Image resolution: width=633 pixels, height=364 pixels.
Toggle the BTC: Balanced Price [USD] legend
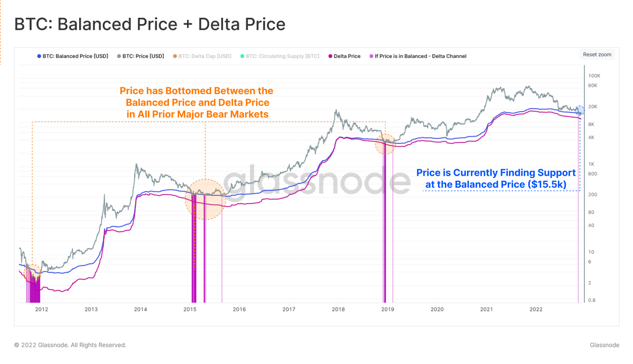pyautogui.click(x=73, y=56)
